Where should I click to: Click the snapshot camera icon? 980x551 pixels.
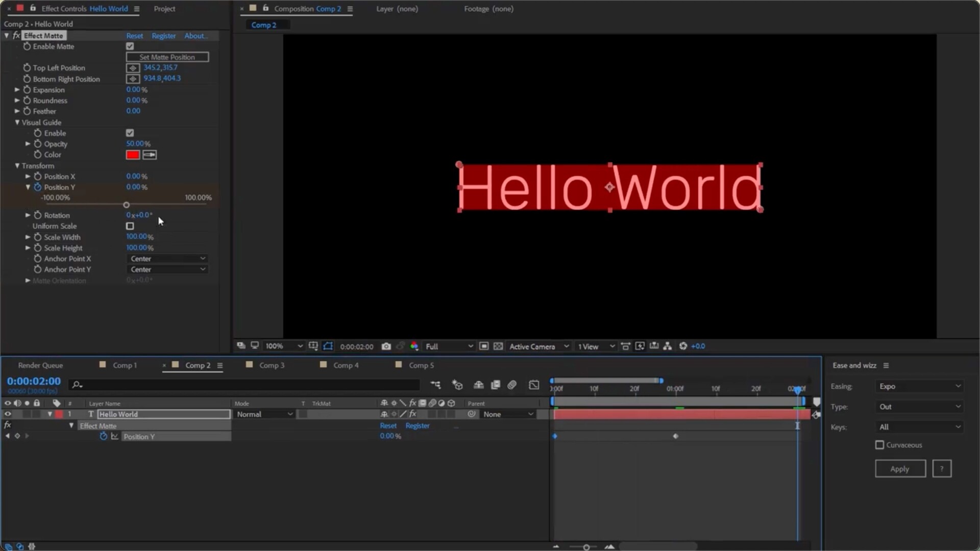(x=386, y=346)
